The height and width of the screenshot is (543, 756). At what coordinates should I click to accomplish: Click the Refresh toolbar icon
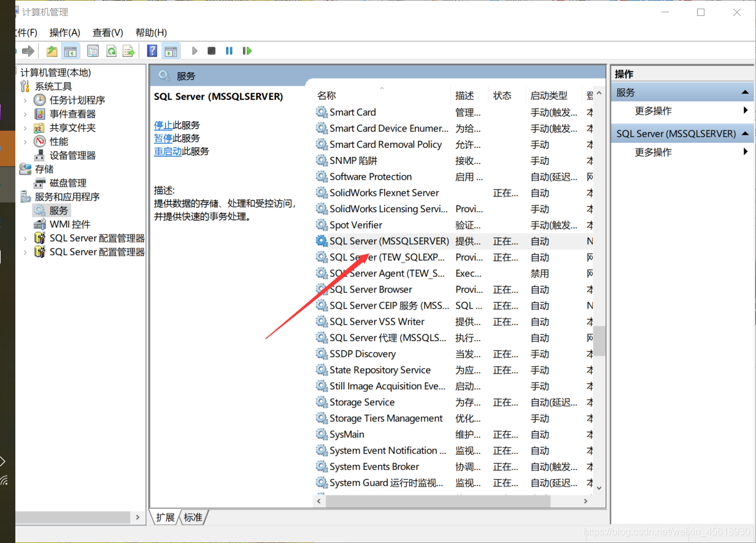tap(111, 51)
